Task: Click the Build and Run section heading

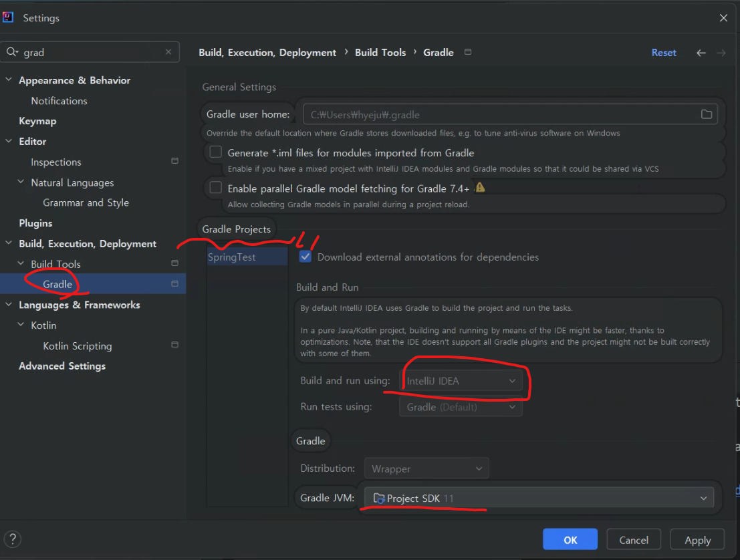Action: 327,287
